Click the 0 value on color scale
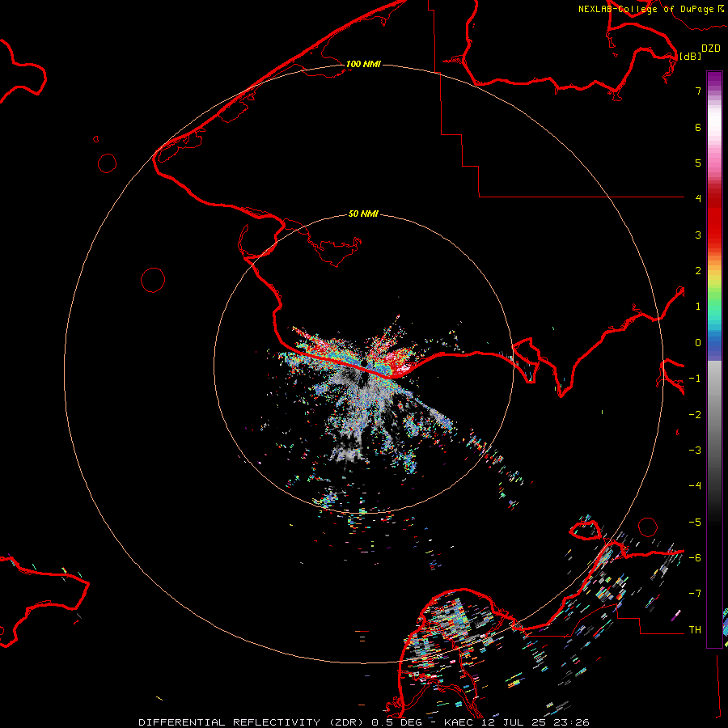Screen dimensions: 728x728 (698, 343)
